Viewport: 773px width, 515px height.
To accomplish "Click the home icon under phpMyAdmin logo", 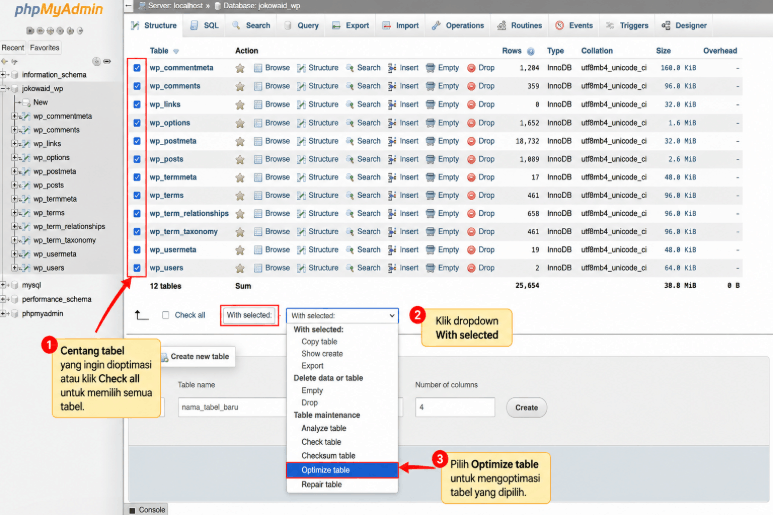I will [x=30, y=31].
